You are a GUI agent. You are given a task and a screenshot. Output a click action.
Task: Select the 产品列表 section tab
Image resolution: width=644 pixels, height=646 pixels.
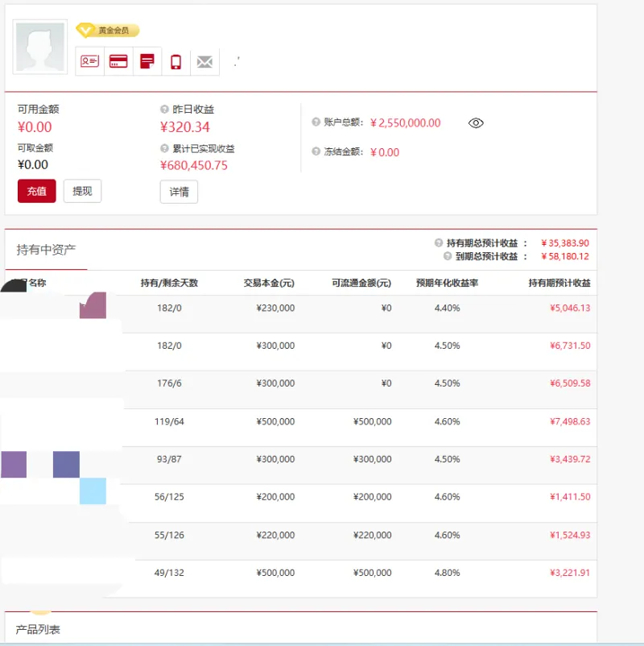(38, 629)
